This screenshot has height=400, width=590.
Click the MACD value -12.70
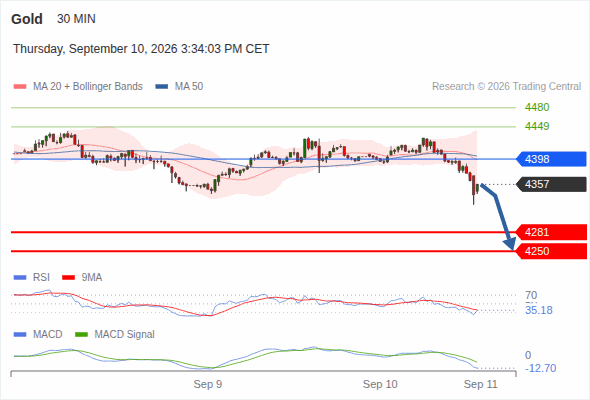540,368
